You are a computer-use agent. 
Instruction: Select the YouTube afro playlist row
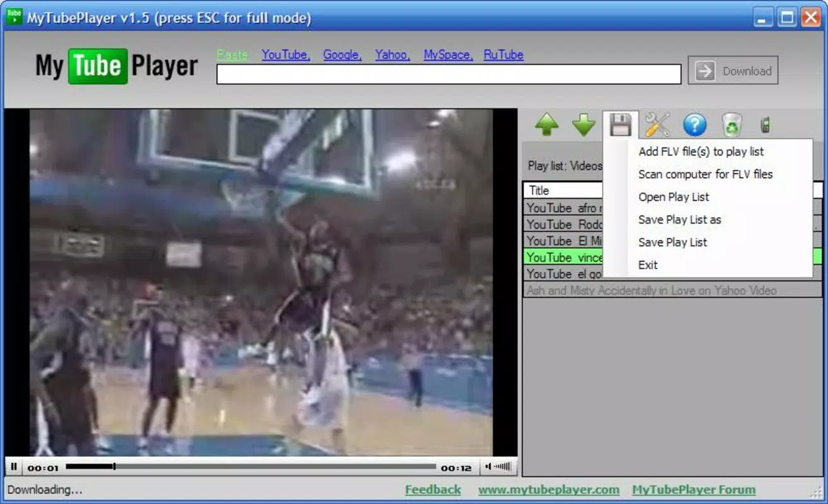coord(563,207)
